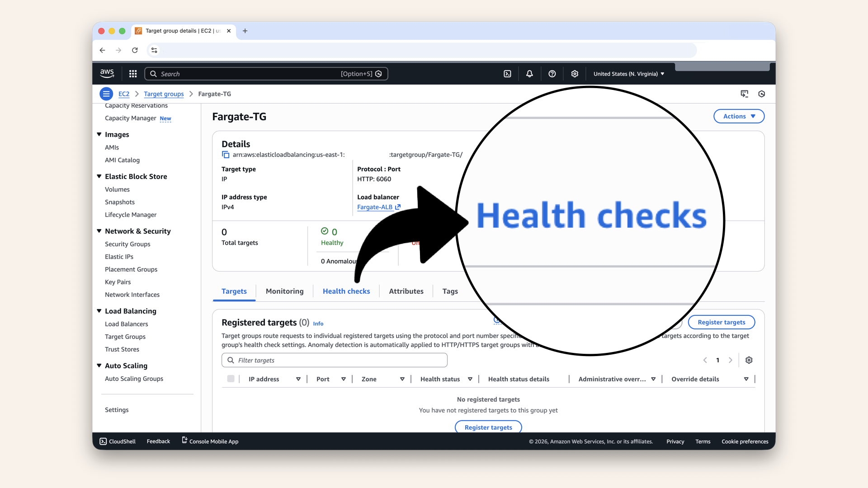
Task: Collapse the Elastic Block Store section
Action: click(99, 176)
